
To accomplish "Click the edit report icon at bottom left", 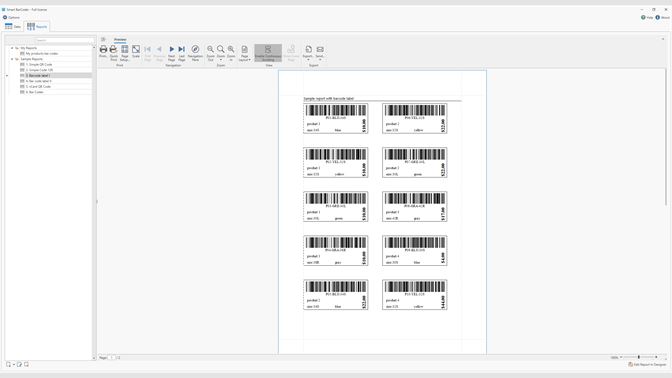I will (x=19, y=364).
